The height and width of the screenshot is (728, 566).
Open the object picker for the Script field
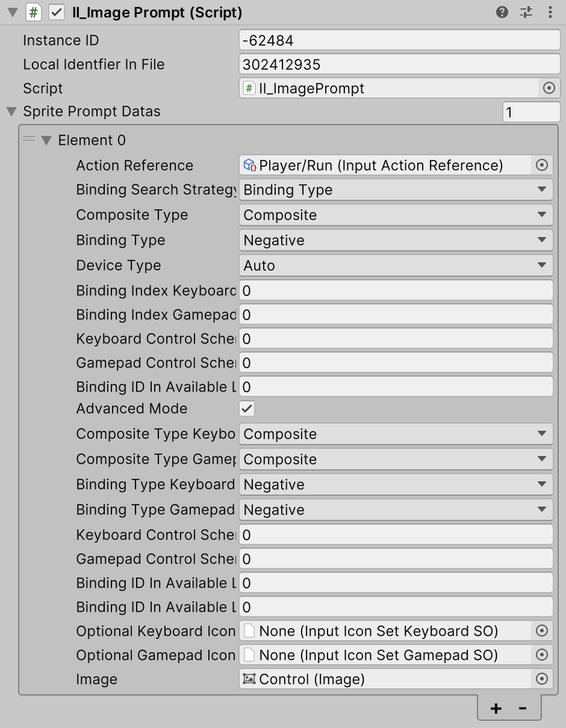(x=550, y=88)
